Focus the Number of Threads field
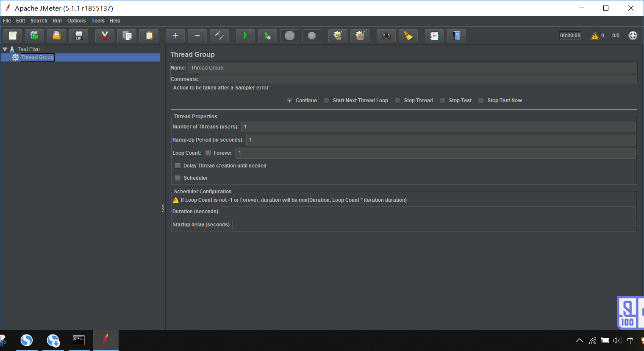Screen dimensions: 644x351 (x=438, y=127)
